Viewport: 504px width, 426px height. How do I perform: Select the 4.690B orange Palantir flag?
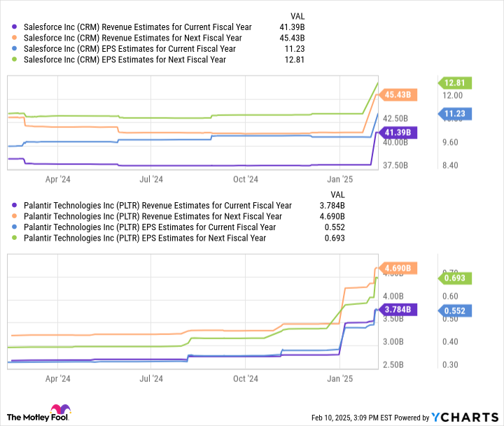tap(398, 268)
